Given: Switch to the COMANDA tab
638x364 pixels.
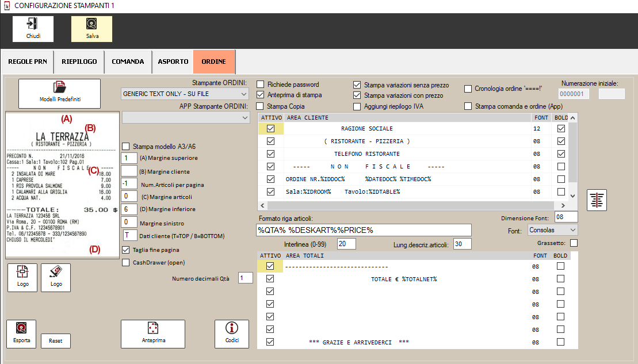Looking at the screenshot, I should 128,62.
